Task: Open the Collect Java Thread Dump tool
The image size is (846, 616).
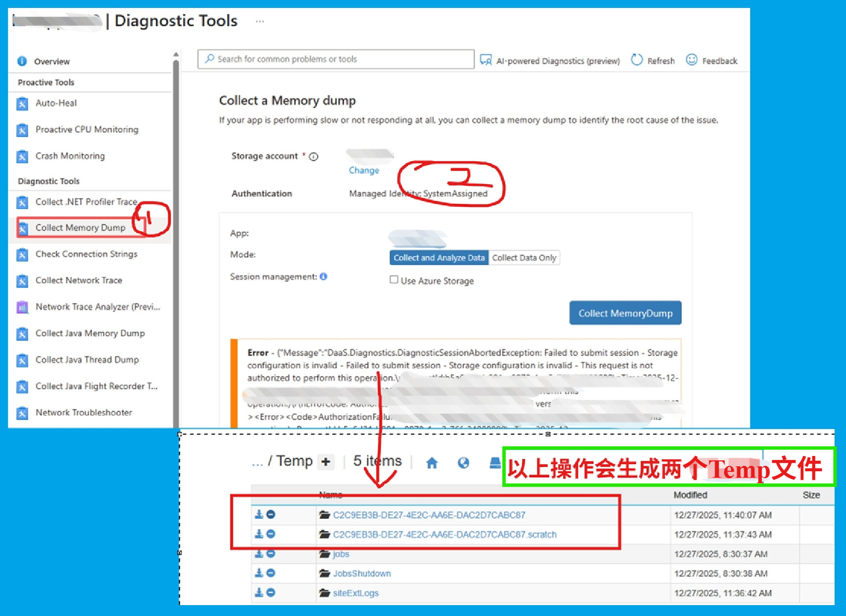Action: (87, 359)
